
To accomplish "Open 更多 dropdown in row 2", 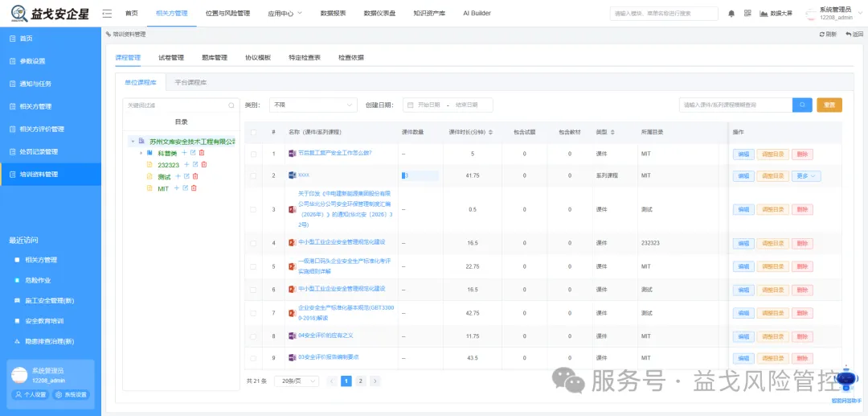I will (806, 176).
